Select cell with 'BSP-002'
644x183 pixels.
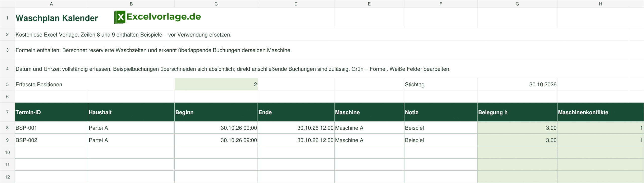coord(51,140)
